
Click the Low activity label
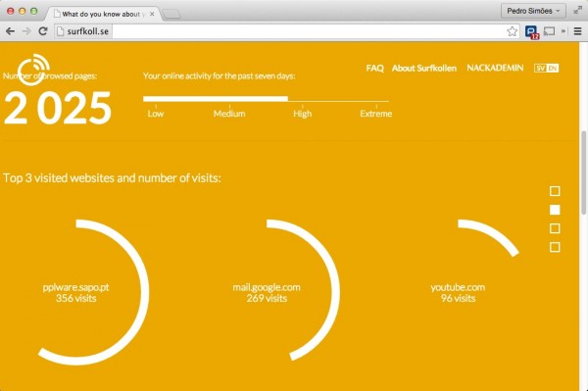[x=156, y=114]
